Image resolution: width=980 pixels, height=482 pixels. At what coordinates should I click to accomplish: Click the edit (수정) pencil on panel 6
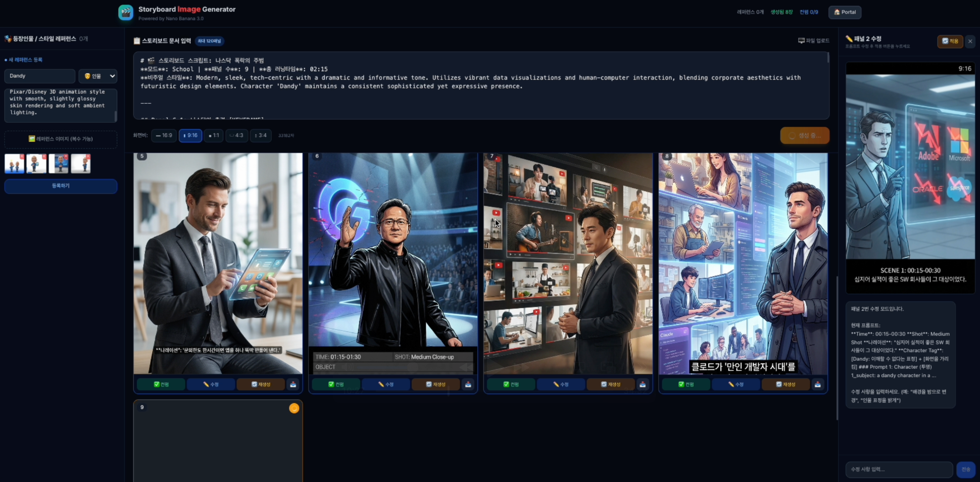(x=385, y=384)
